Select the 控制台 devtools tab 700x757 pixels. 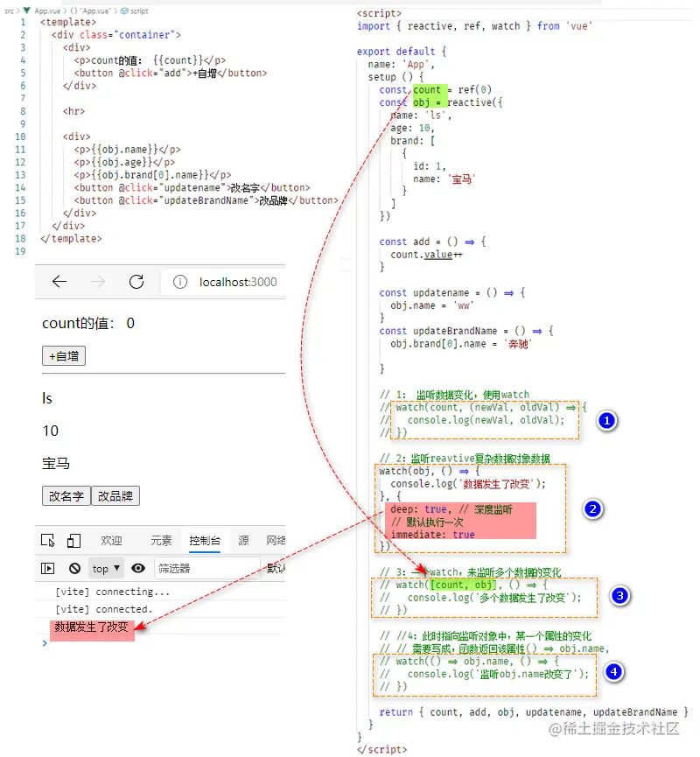pos(205,541)
